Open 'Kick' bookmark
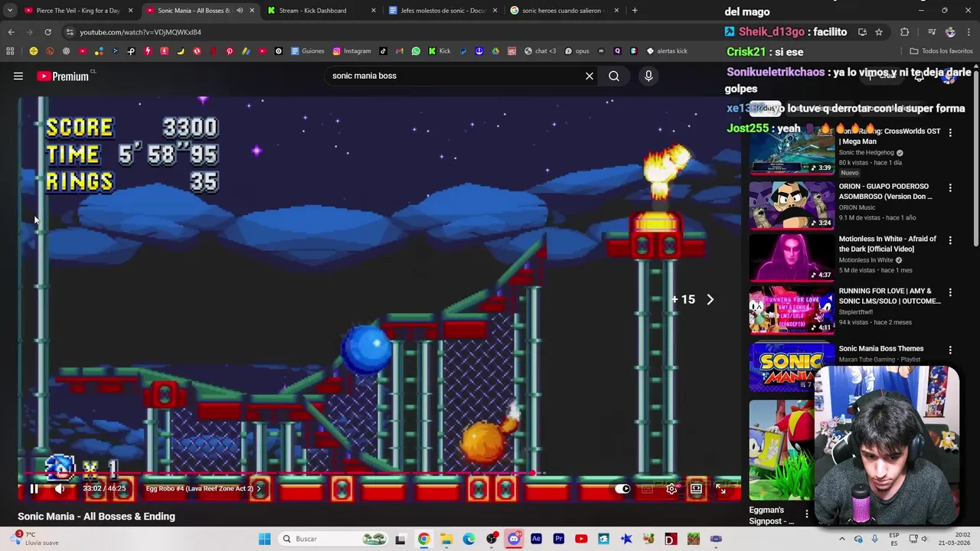Viewport: 980px width, 551px height. (x=439, y=51)
